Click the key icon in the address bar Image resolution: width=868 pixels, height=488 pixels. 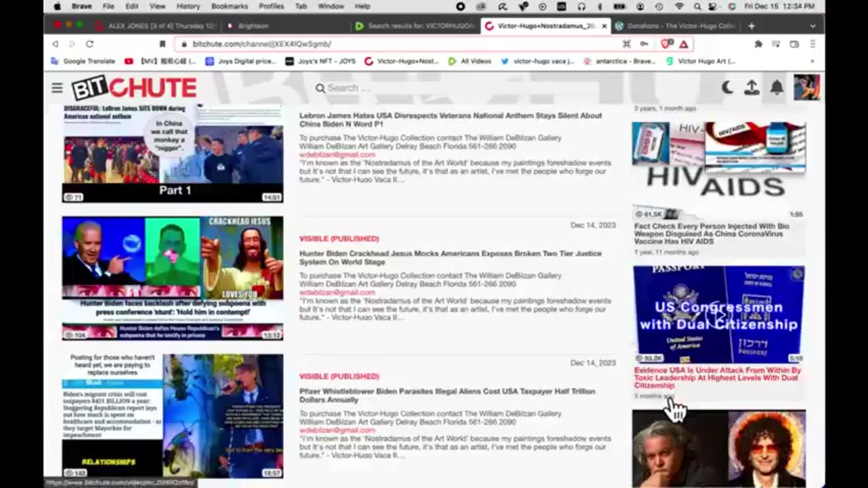[644, 44]
